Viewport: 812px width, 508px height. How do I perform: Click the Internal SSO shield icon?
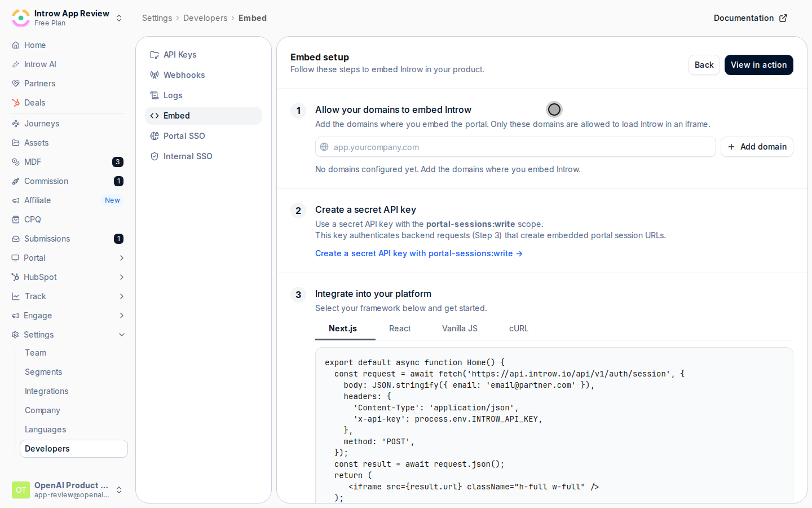155,156
